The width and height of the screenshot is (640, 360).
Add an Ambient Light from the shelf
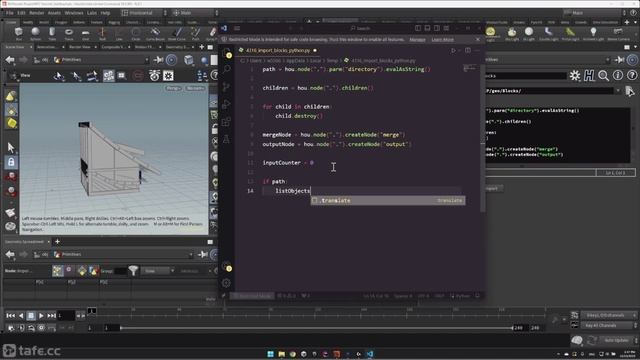593,33
